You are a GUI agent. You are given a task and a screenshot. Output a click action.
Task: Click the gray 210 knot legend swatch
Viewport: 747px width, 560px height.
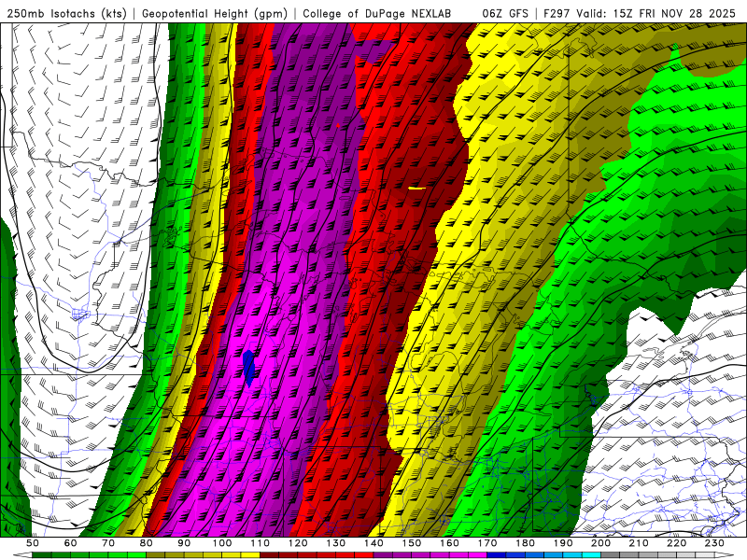coord(648,555)
